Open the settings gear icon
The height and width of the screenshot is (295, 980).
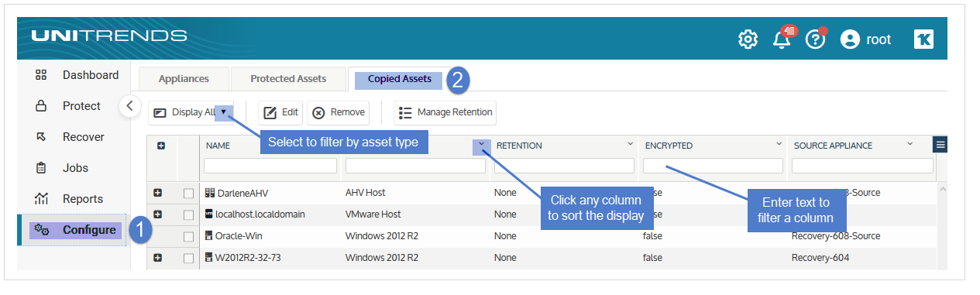748,39
